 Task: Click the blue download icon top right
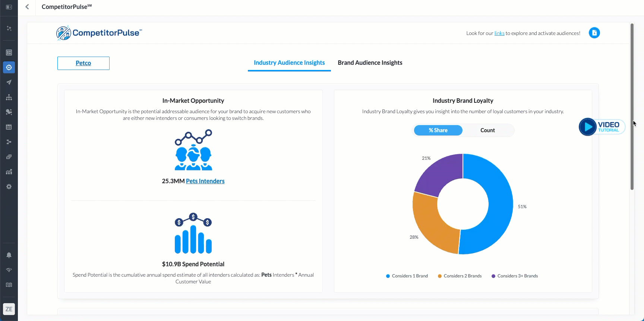pyautogui.click(x=594, y=33)
